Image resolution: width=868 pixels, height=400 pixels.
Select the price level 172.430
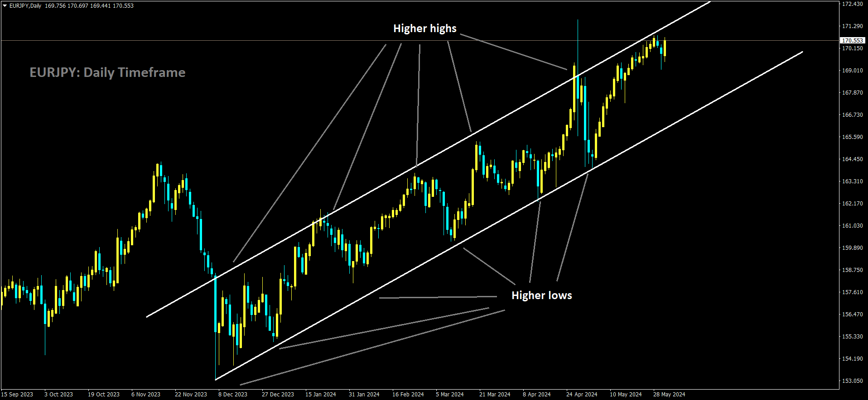click(x=852, y=4)
